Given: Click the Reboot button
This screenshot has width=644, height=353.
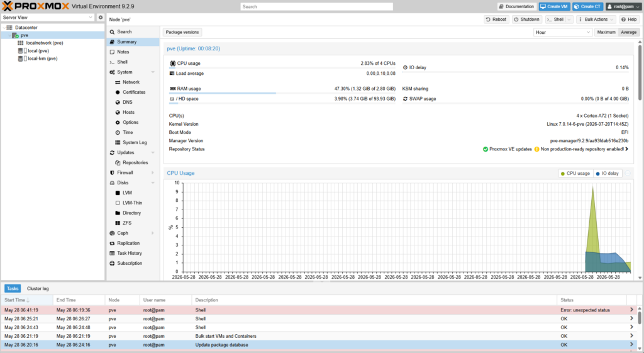Looking at the screenshot, I should 496,20.
